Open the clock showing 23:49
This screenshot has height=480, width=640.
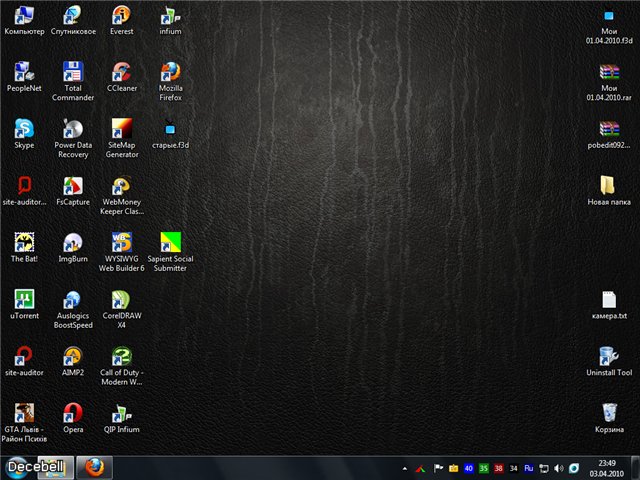click(607, 468)
